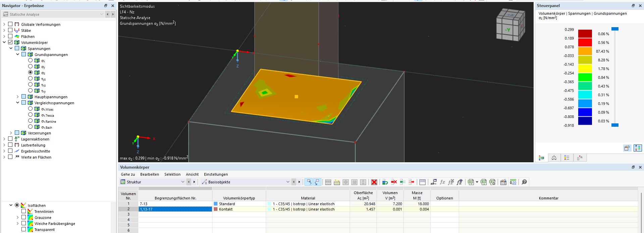Click the red X delete icon in table toolbar
This screenshot has height=233, width=644.
coord(374,182)
